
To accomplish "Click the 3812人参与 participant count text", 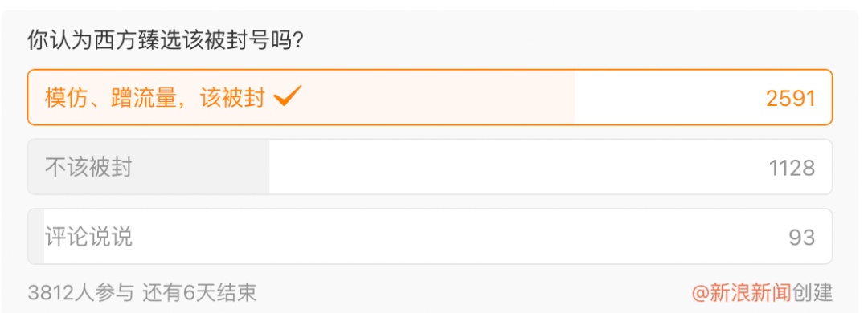I will (x=81, y=293).
